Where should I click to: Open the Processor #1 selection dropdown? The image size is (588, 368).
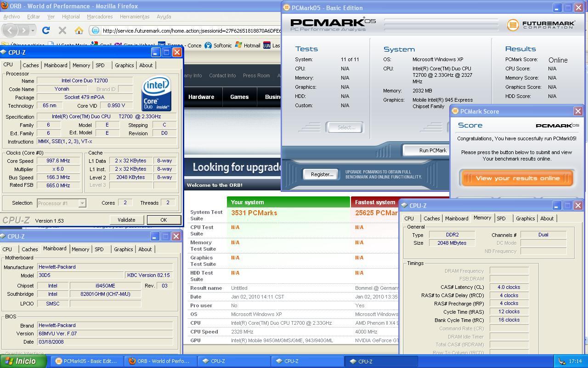[61, 203]
